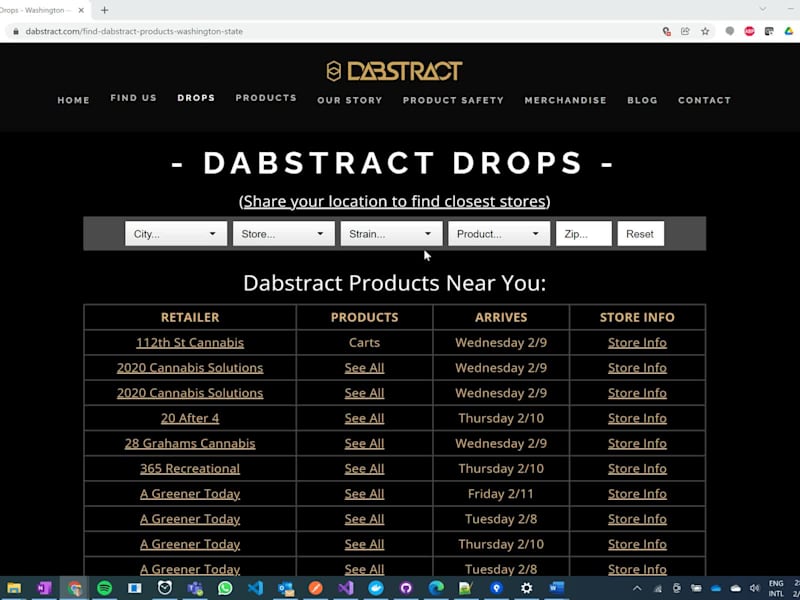
Task: Open the City filter dropdown
Action: point(176,234)
